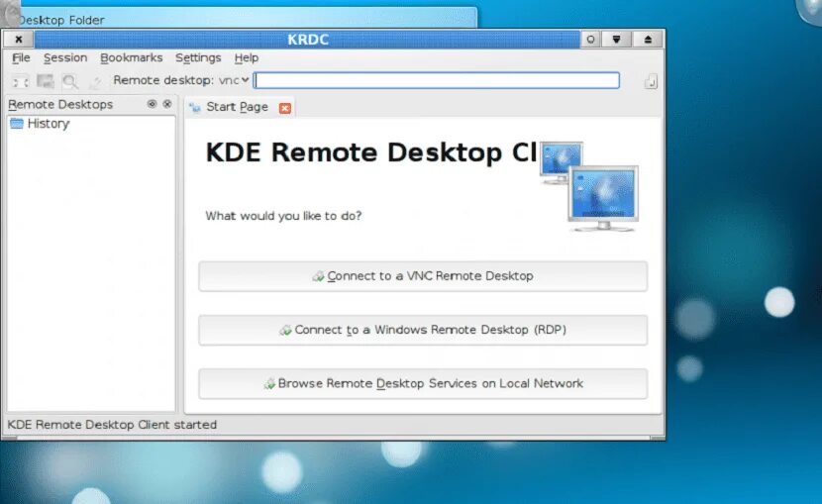Float the Remote Desktops panel

pyautogui.click(x=153, y=104)
